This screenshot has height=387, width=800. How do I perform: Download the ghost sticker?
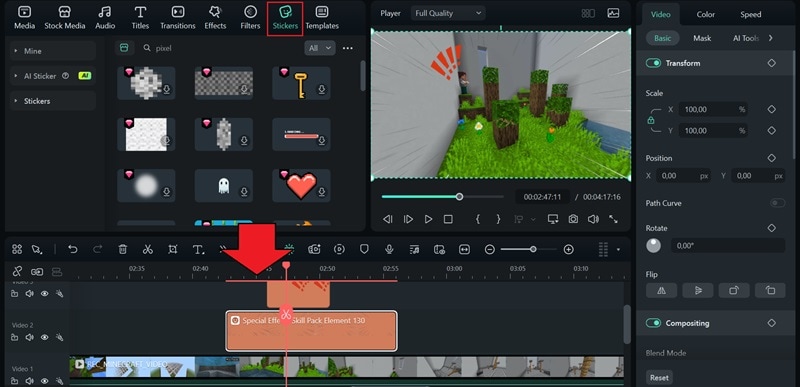tap(244, 192)
